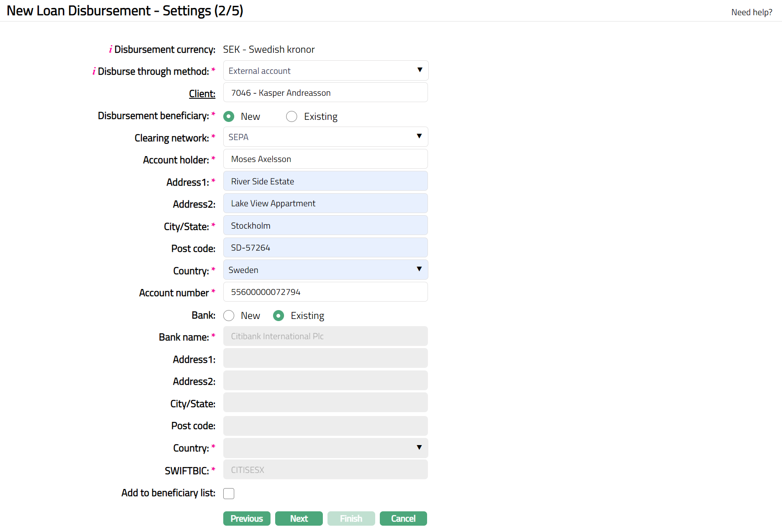Open the bank Country dropdown
Viewport: 782px width, 532px height.
coord(325,448)
